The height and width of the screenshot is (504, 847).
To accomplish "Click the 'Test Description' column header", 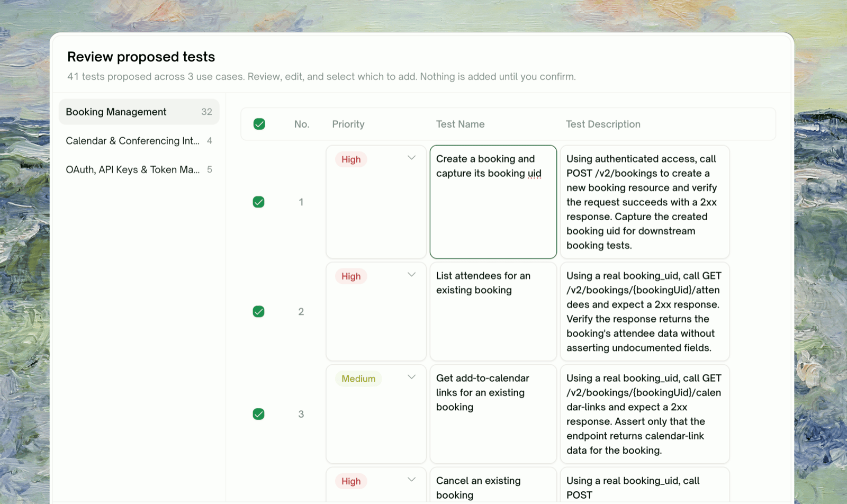I will pyautogui.click(x=603, y=124).
